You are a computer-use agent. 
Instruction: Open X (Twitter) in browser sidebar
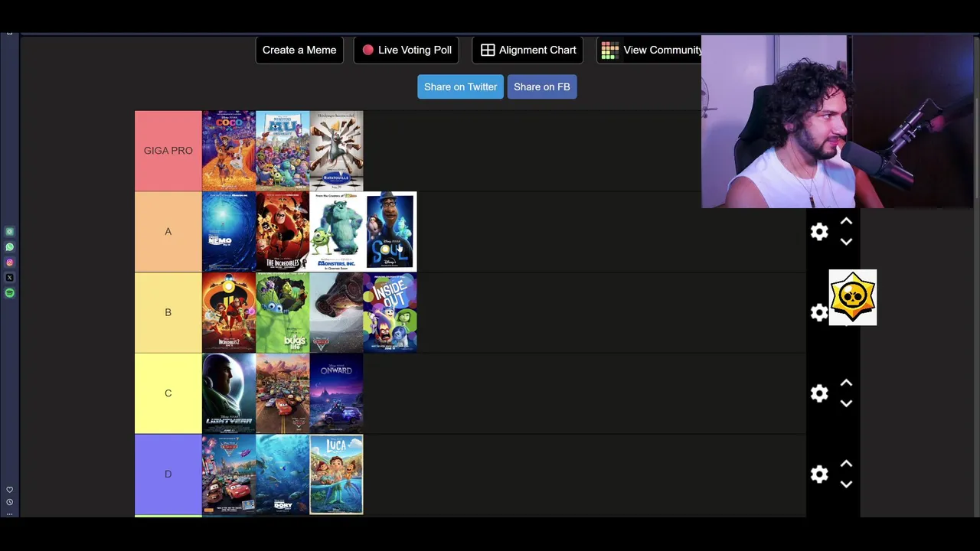click(9, 278)
